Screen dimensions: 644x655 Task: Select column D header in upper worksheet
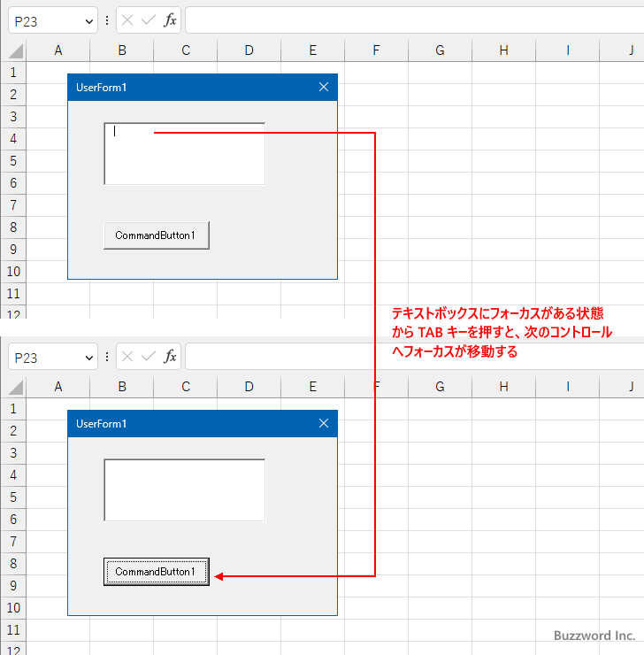[x=249, y=50]
